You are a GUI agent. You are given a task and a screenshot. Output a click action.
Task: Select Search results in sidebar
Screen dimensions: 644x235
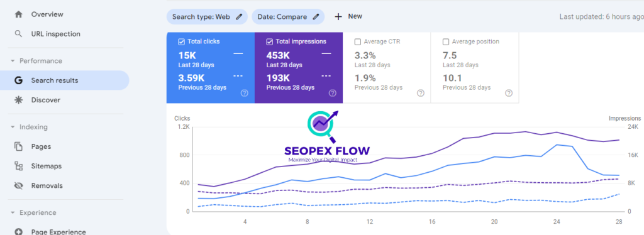coord(65,80)
